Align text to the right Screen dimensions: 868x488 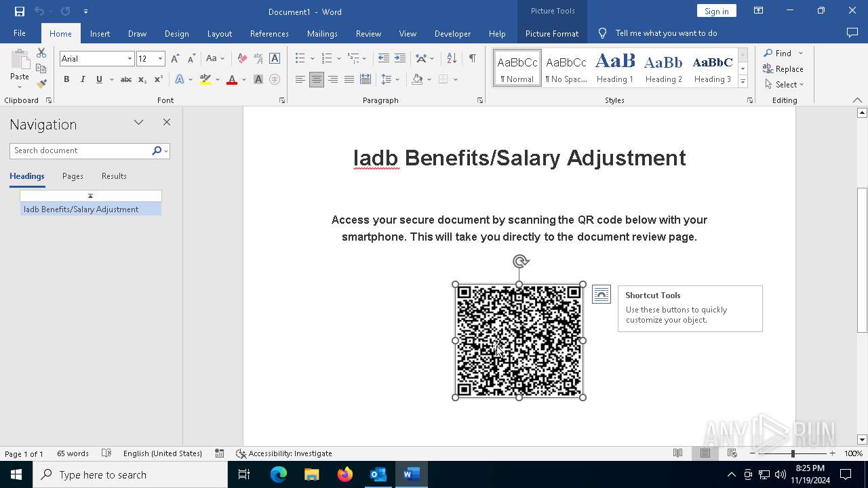tap(333, 79)
